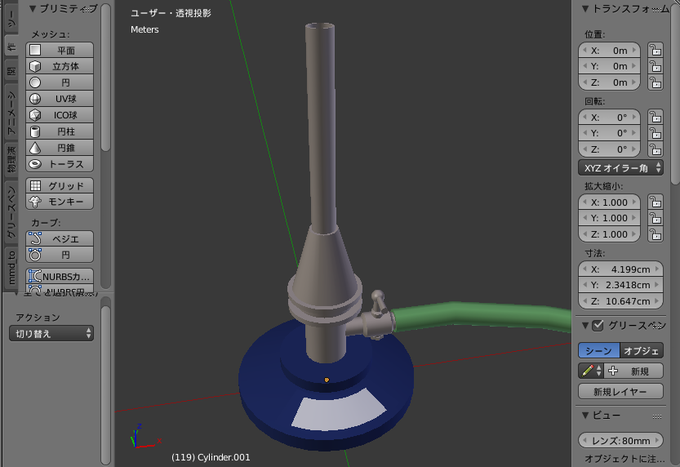Add the monkey mesh (モンキー)
The height and width of the screenshot is (467, 680).
coord(59,202)
